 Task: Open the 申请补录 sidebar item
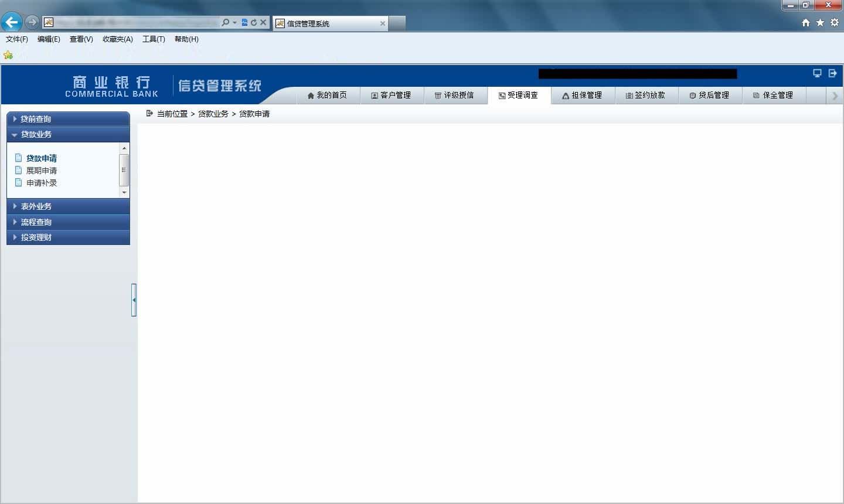pyautogui.click(x=41, y=183)
